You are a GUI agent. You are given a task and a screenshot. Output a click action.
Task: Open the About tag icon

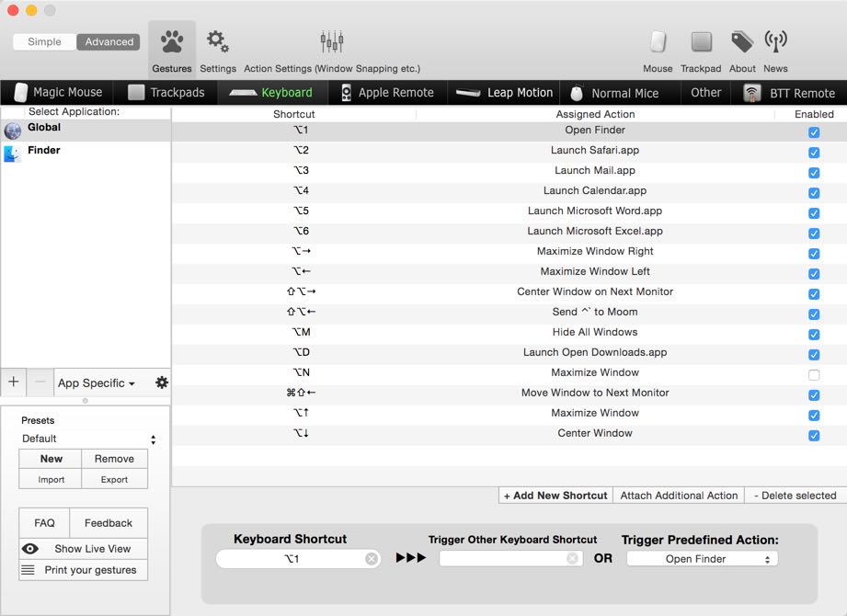coord(742,41)
